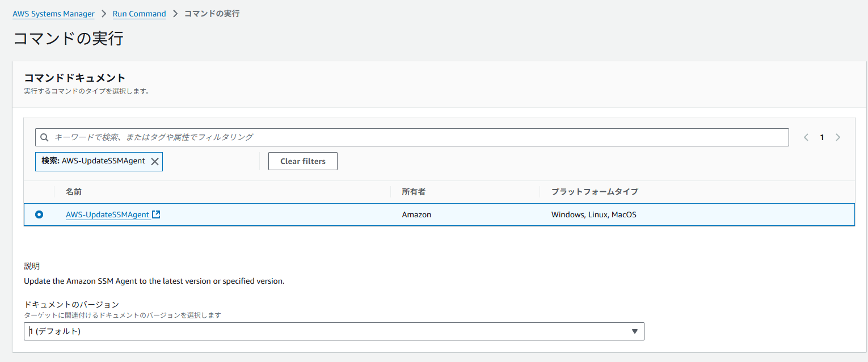The height and width of the screenshot is (362, 868).
Task: Open the AWS-UpdateSSMAgent document link
Action: [108, 214]
